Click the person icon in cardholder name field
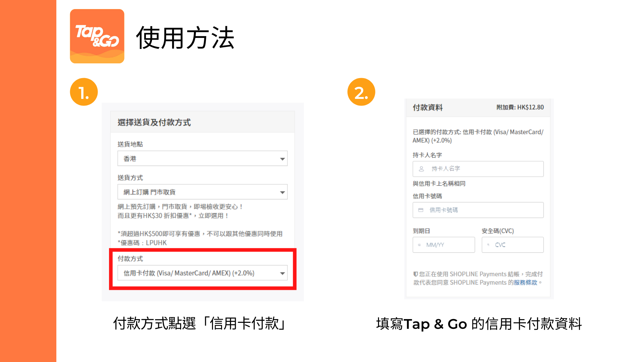644x362 pixels. (421, 169)
